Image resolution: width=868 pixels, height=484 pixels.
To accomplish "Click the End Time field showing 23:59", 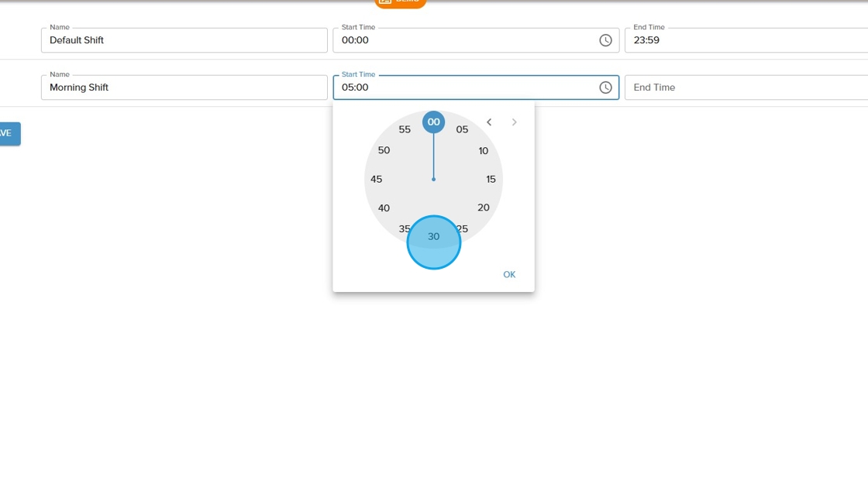I will (x=744, y=40).
